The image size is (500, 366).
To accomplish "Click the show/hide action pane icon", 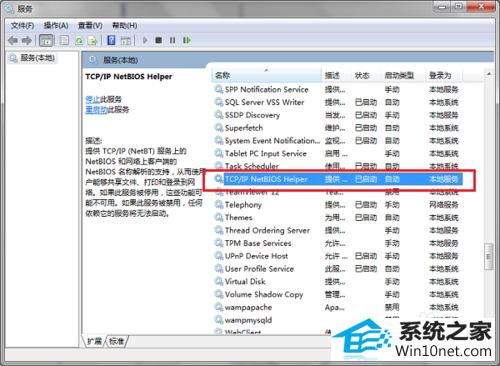I will (x=126, y=41).
